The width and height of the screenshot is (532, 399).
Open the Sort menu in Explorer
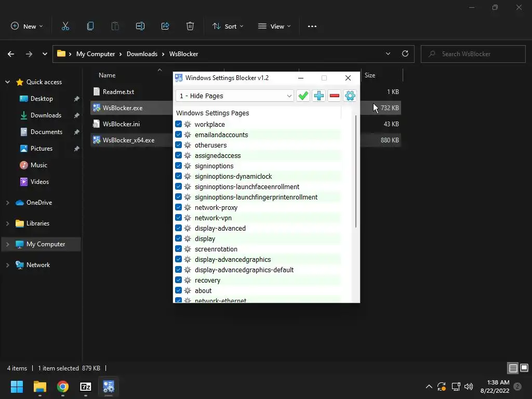228,26
